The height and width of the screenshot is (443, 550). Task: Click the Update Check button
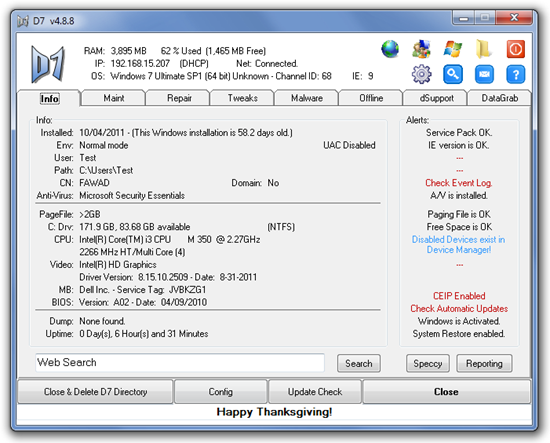click(315, 391)
